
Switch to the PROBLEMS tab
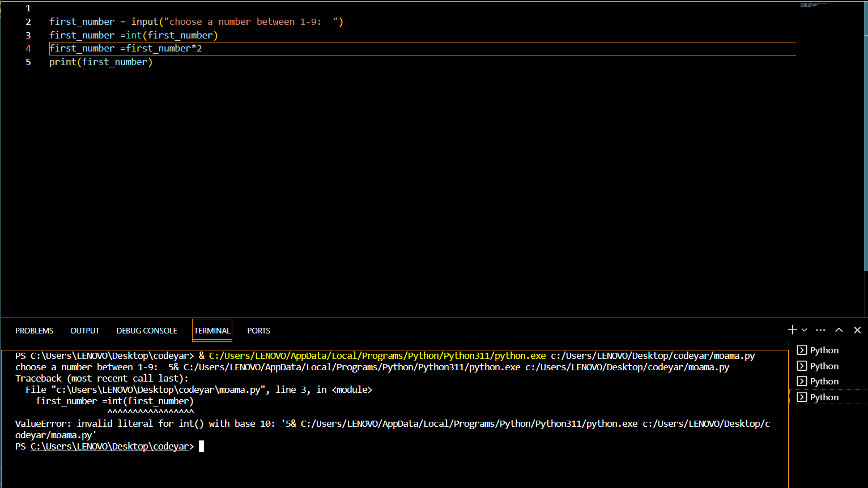[x=35, y=331]
